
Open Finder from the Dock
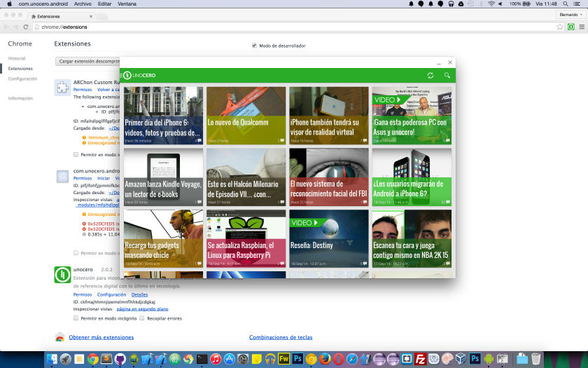(x=52, y=359)
